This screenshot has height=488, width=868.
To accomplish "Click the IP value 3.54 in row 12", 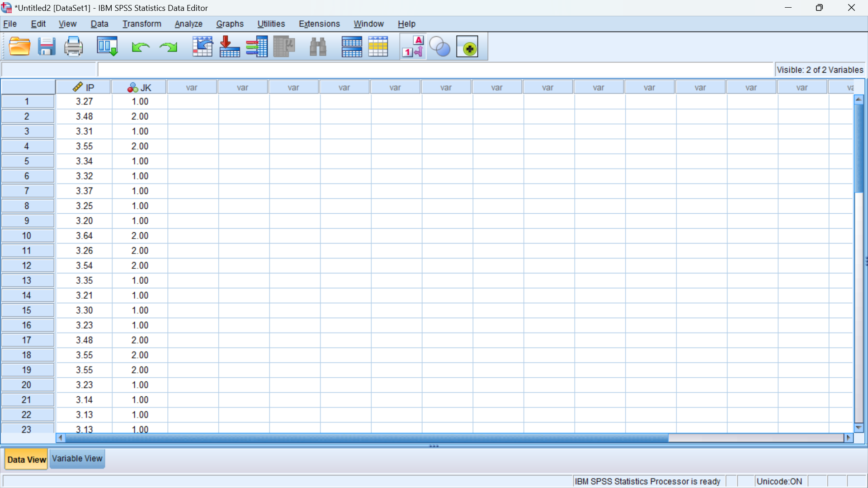I will click(x=84, y=266).
